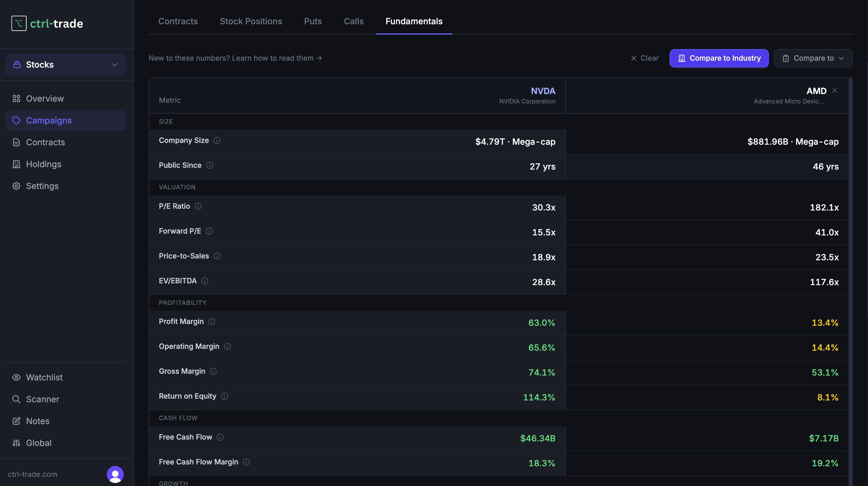Switch to the Stock Positions tab
Image resolution: width=868 pixels, height=486 pixels.
click(251, 21)
